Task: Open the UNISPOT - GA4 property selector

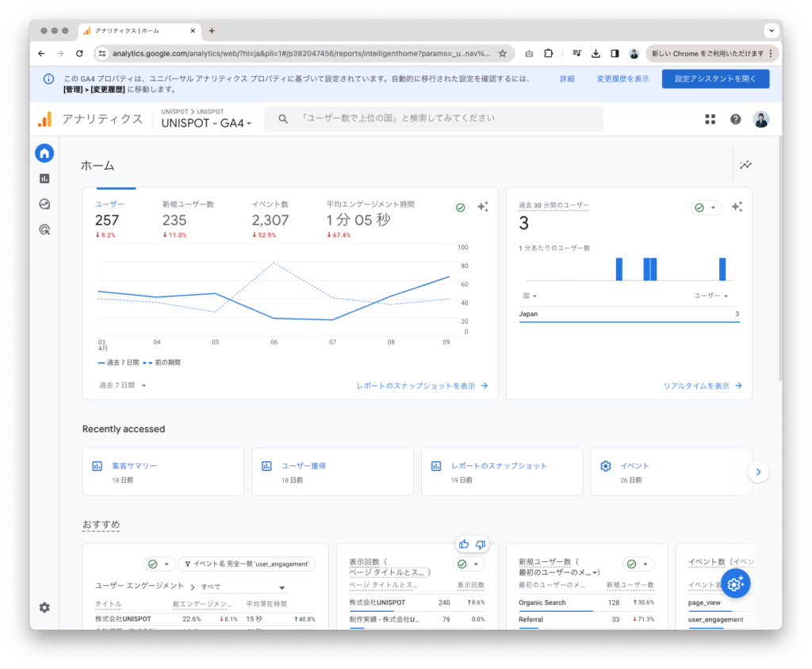Action: 206,123
